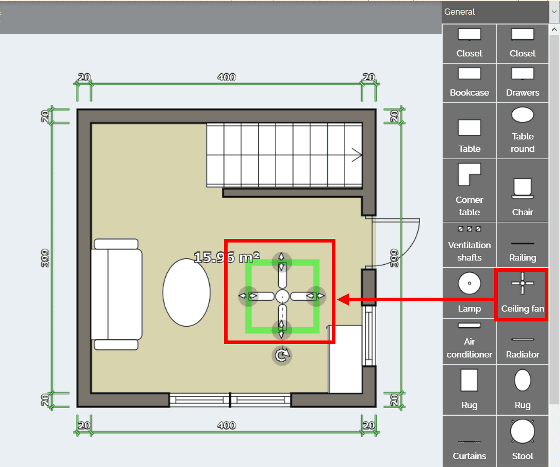Select the Corner table item
Viewport: 560px width, 467px height.
469,190
